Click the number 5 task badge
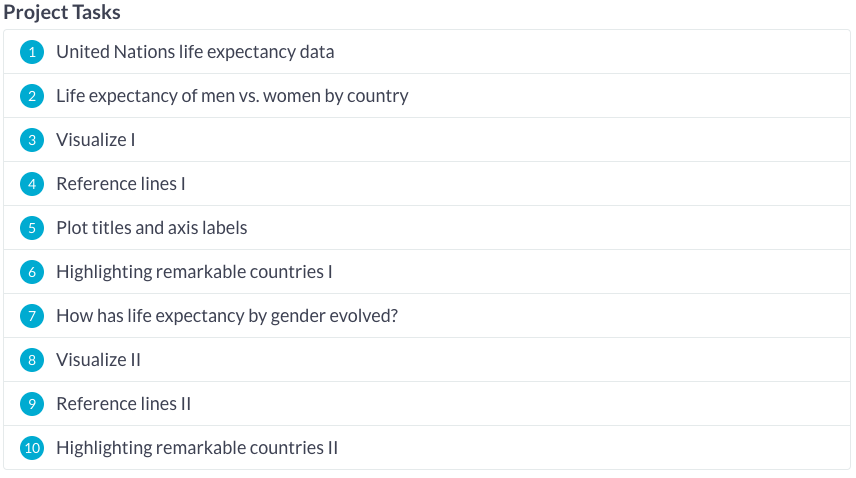 (x=32, y=228)
